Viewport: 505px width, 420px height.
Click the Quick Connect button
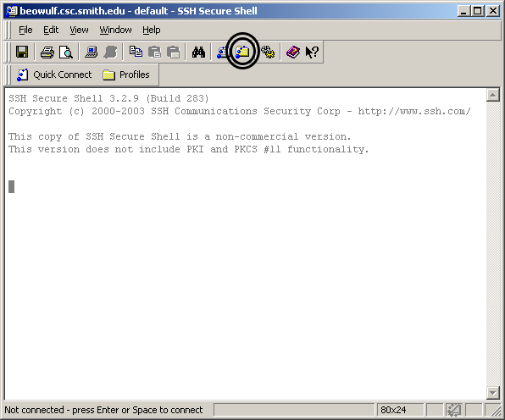click(x=54, y=75)
